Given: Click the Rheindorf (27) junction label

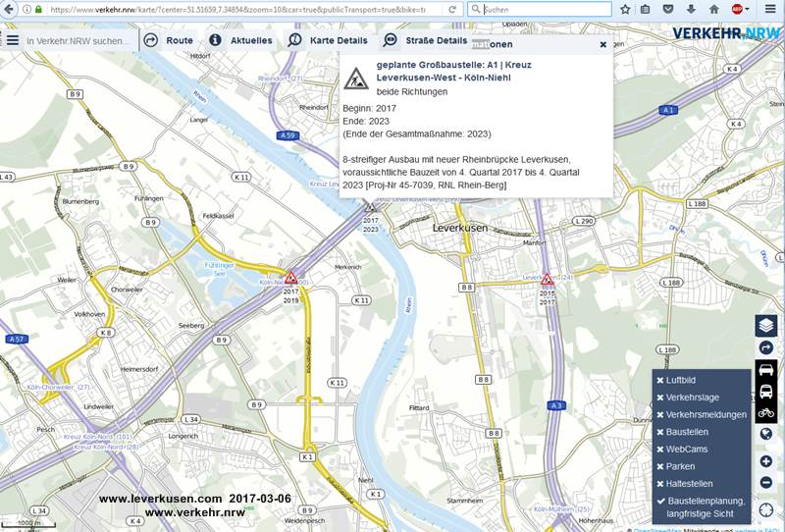Looking at the screenshot, I should (281, 79).
